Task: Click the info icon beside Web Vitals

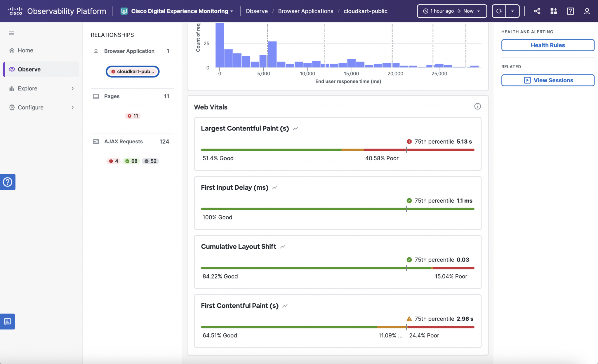Action: coord(477,107)
